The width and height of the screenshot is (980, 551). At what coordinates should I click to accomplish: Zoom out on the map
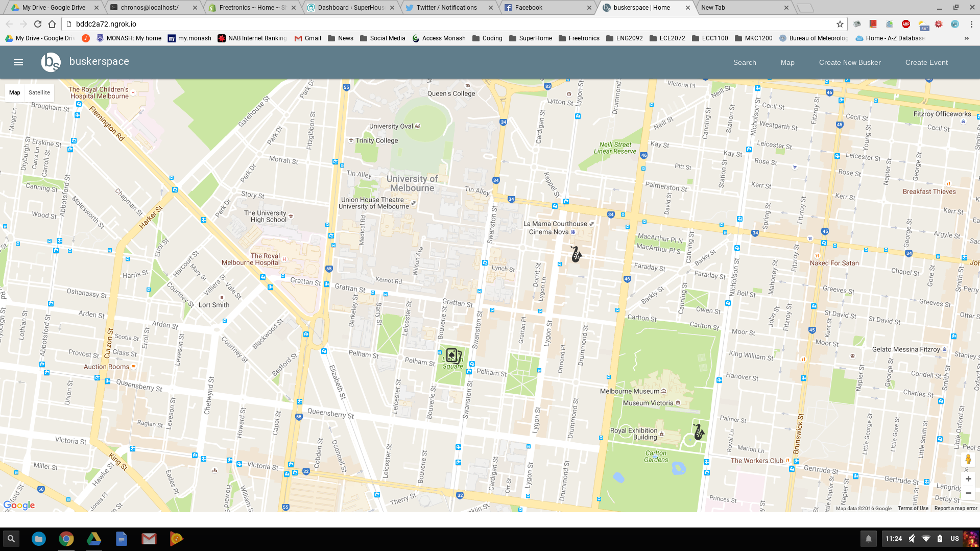click(x=968, y=493)
